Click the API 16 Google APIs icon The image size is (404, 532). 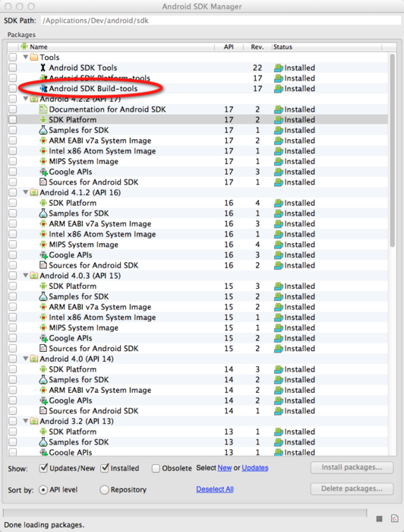tap(43, 255)
